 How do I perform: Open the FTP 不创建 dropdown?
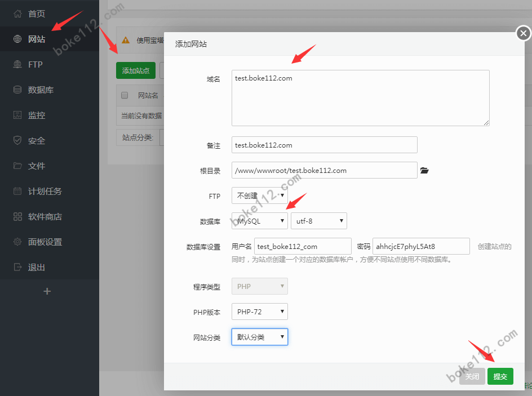(260, 195)
